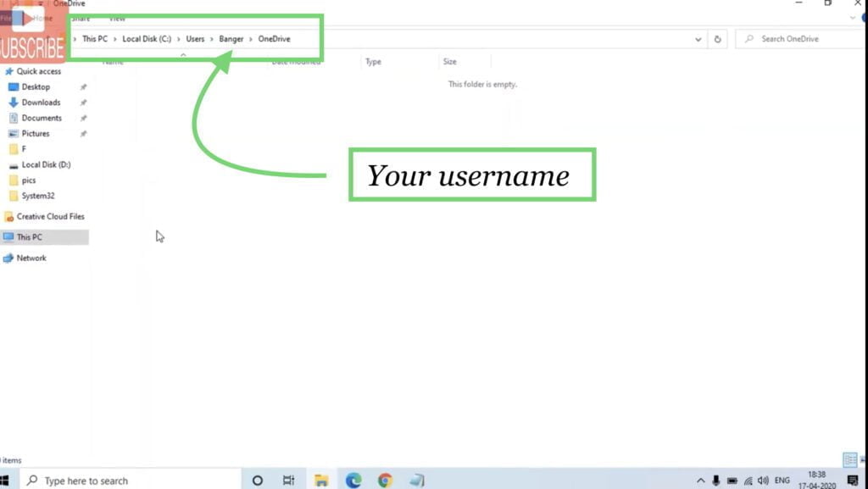This screenshot has height=489, width=868.
Task: Click pin icon next to Pictures
Action: 83,133
